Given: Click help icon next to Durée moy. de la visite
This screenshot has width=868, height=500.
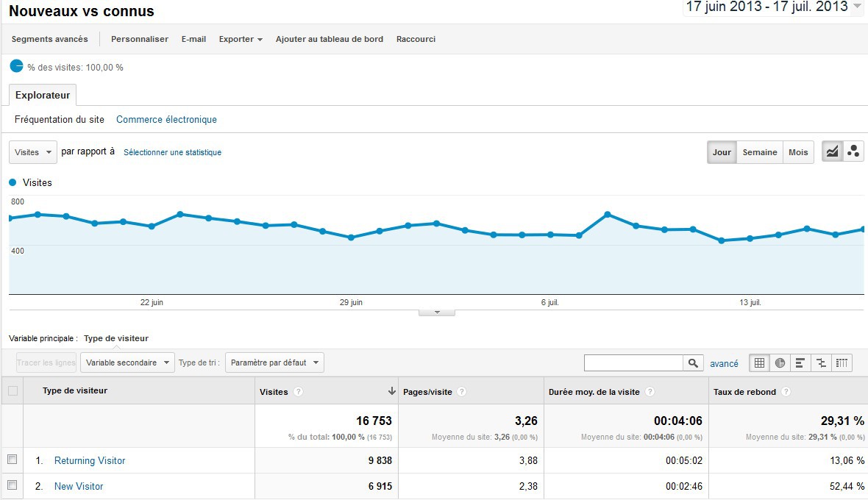Looking at the screenshot, I should [x=650, y=392].
